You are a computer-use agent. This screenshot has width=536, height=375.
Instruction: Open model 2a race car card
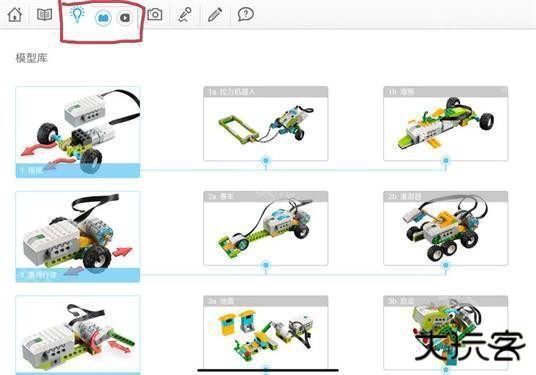pos(266,228)
